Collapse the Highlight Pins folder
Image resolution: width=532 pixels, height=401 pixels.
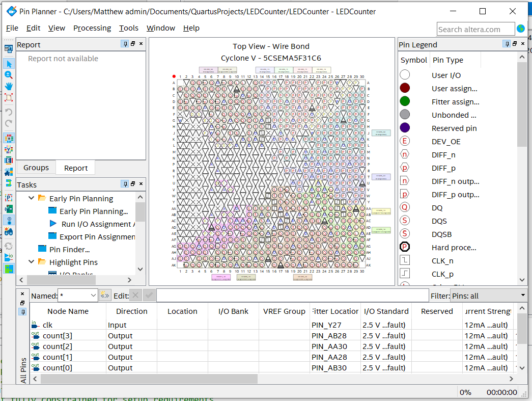pos(31,262)
